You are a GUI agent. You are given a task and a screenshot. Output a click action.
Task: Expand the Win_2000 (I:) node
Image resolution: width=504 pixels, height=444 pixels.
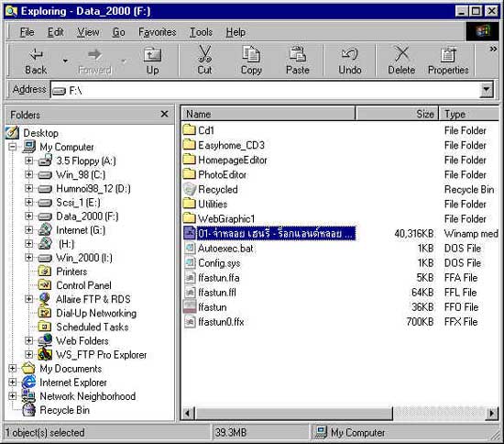click(x=29, y=258)
